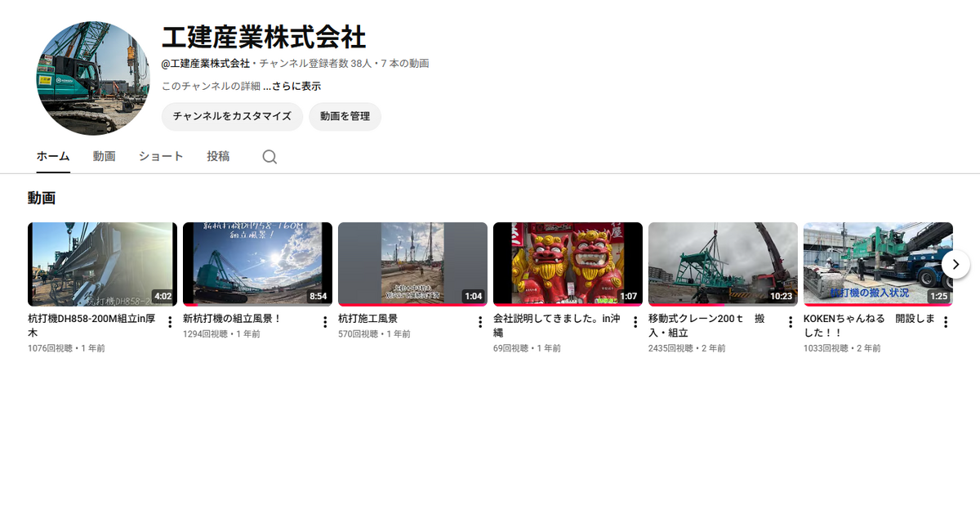Click the 69回視聴・1 年前 stats text
This screenshot has height=528, width=980.
point(527,348)
